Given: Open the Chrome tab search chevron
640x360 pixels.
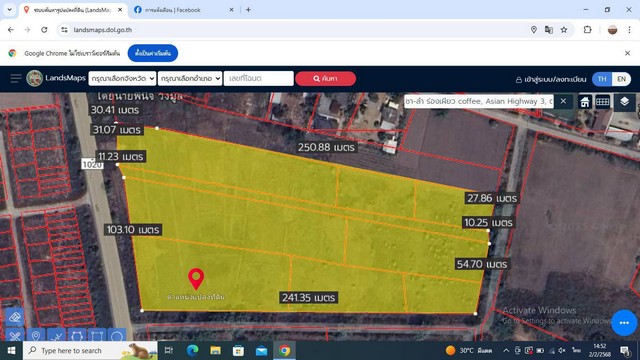Looking at the screenshot, I should (9, 9).
